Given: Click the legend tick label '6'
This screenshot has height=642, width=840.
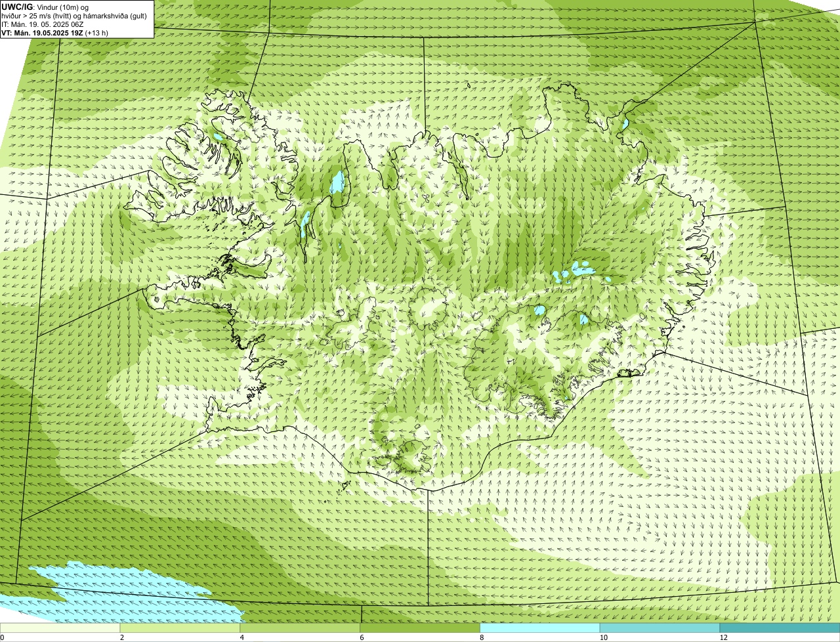Looking at the screenshot, I should tap(361, 637).
